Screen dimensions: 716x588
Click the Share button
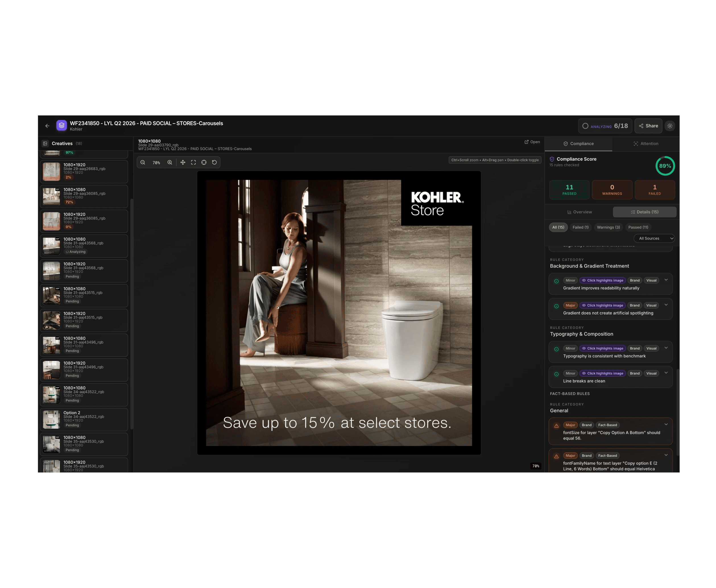point(648,126)
